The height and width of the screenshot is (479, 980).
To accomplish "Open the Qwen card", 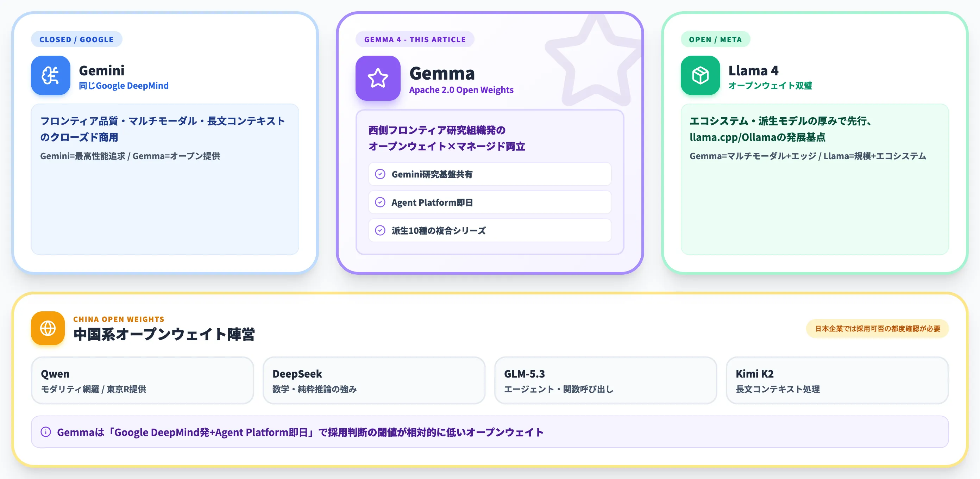I will (x=142, y=380).
